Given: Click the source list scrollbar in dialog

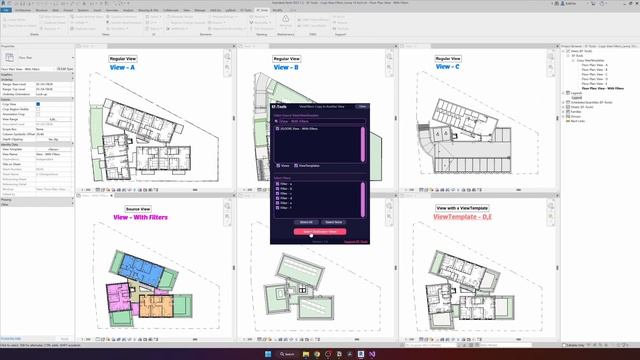Looking at the screenshot, I should click(x=362, y=144).
